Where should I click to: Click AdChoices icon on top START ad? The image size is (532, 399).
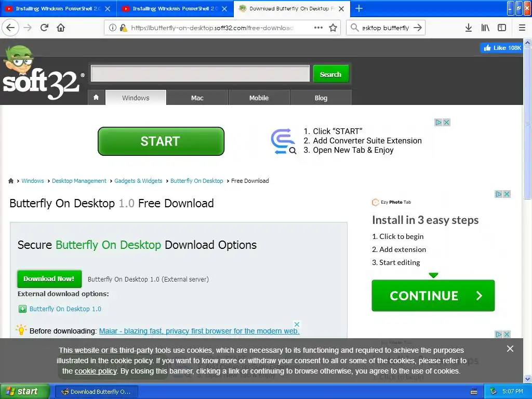[438, 122]
